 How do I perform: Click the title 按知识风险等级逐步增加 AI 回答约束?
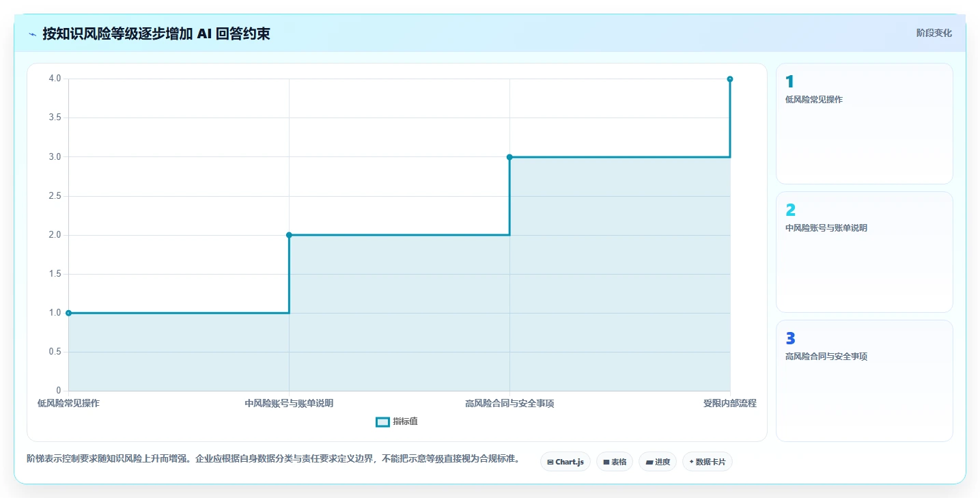[156, 33]
